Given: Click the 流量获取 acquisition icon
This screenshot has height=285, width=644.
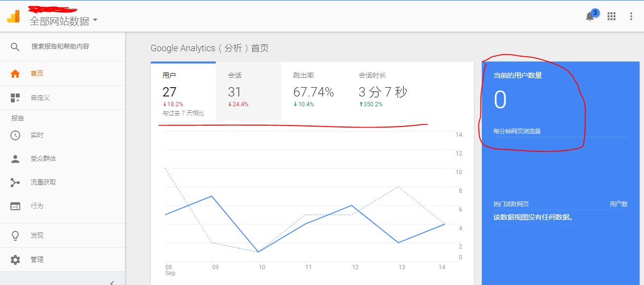Looking at the screenshot, I should point(15,183).
